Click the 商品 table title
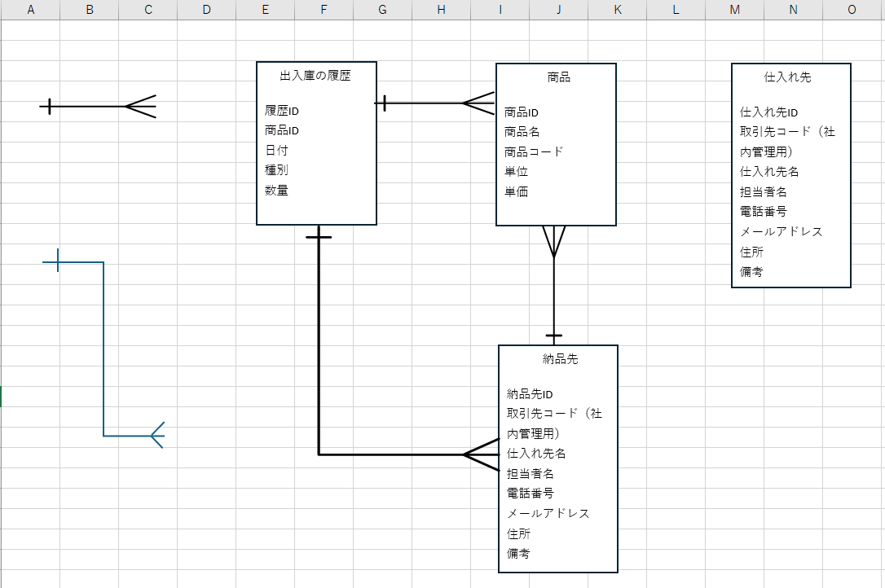This screenshot has width=885, height=588. coord(559,77)
